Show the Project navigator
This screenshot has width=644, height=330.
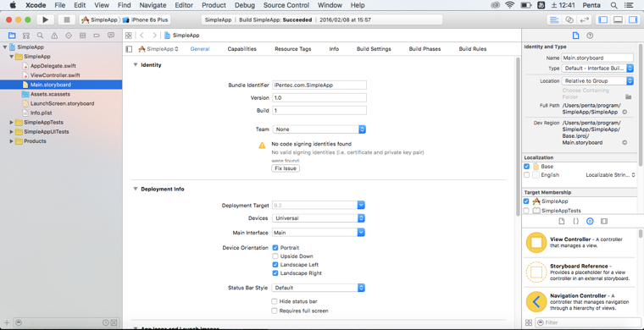tap(12, 36)
